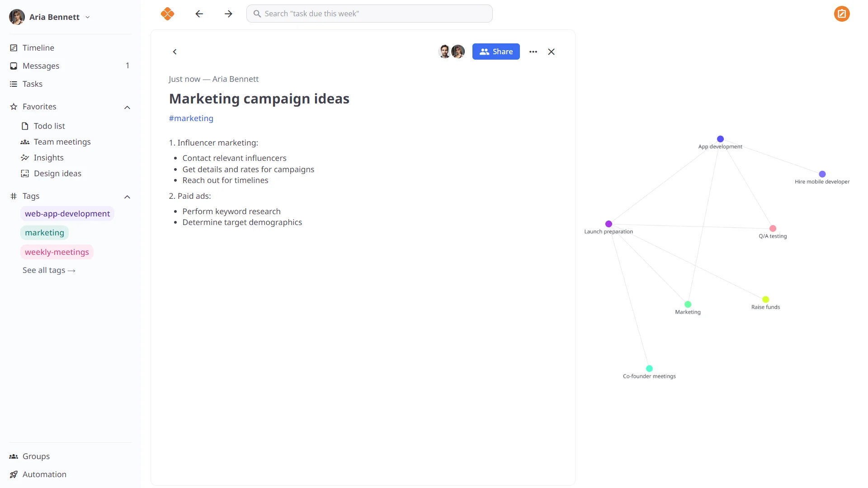The width and height of the screenshot is (868, 488).
Task: Select the web-app-development tag
Action: tap(67, 213)
